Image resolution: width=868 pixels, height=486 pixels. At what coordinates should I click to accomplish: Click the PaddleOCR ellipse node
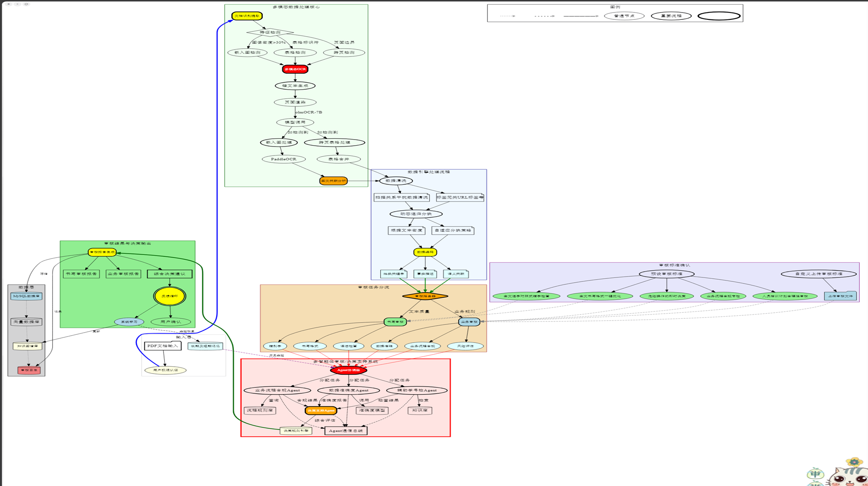284,159
